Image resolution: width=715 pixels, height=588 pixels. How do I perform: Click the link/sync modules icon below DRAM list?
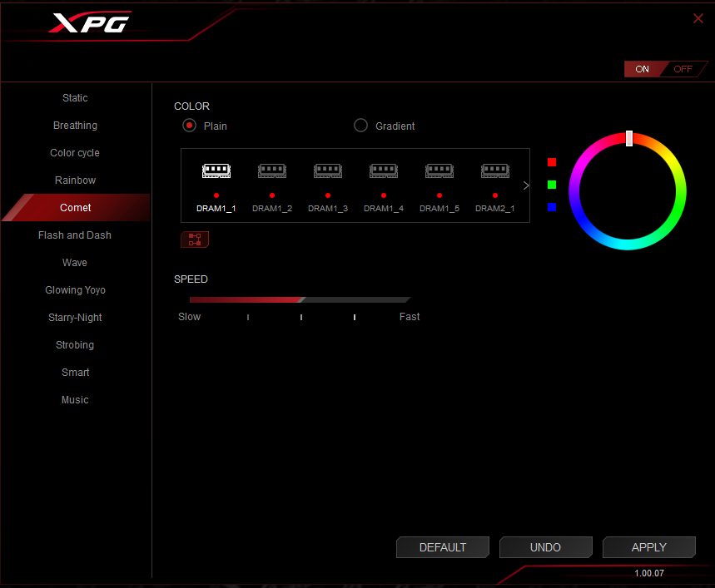pyautogui.click(x=195, y=240)
